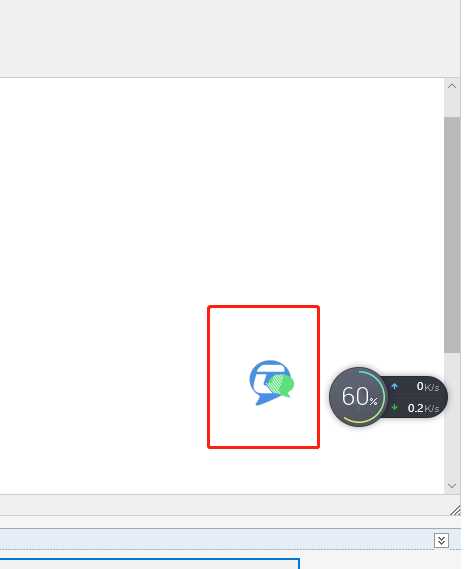Click the 0.2 K/s download speed readout
Image resolution: width=472 pixels, height=569 pixels.
click(x=423, y=408)
